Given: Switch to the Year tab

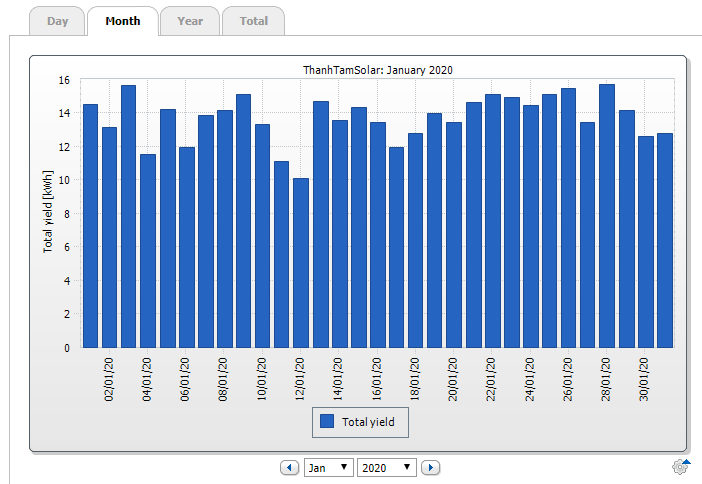Looking at the screenshot, I should pyautogui.click(x=189, y=21).
